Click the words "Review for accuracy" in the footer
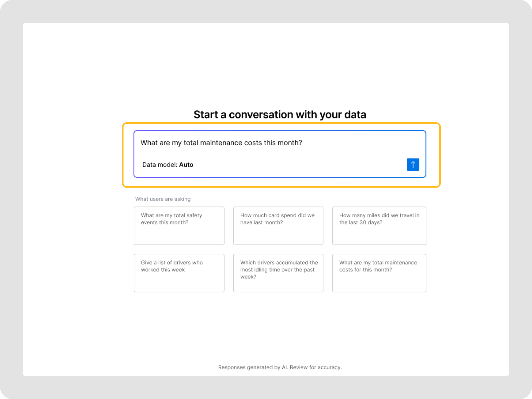This screenshot has height=399, width=532. pos(315,367)
